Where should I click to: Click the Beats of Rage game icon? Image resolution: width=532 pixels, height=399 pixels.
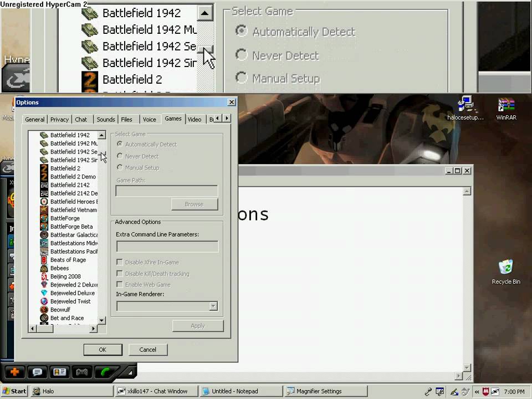(x=44, y=260)
